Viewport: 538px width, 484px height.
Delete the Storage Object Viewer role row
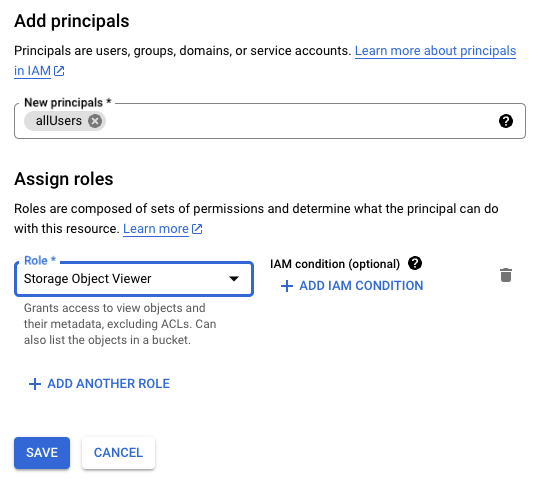(x=506, y=275)
